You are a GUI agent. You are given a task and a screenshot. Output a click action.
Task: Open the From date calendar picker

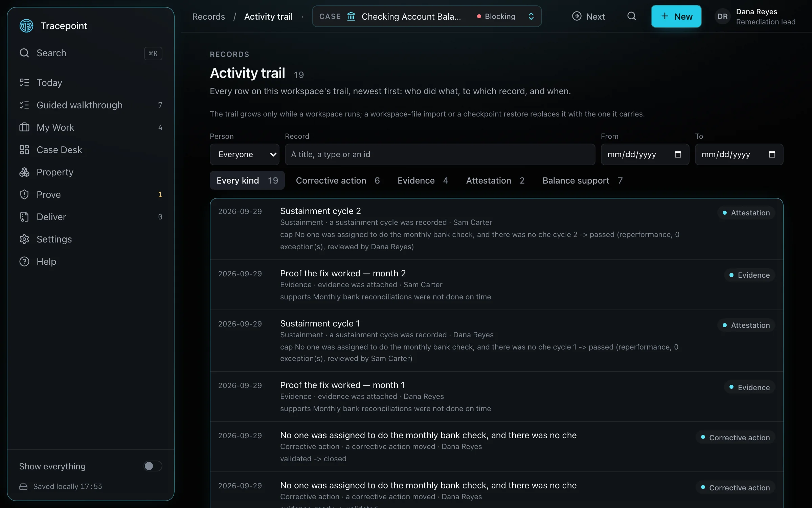point(678,154)
